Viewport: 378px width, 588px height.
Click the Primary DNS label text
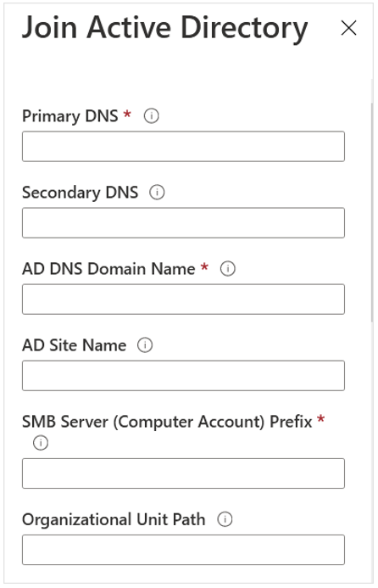pos(70,116)
